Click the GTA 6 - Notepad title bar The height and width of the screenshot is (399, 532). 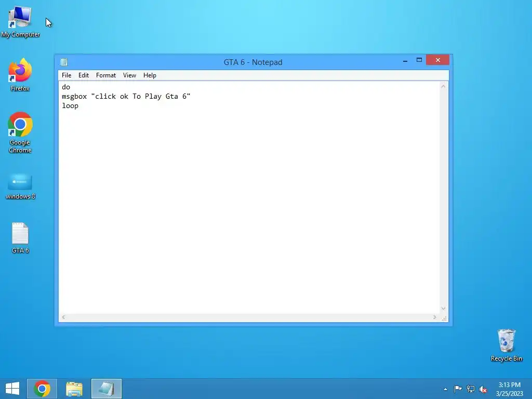tap(253, 62)
